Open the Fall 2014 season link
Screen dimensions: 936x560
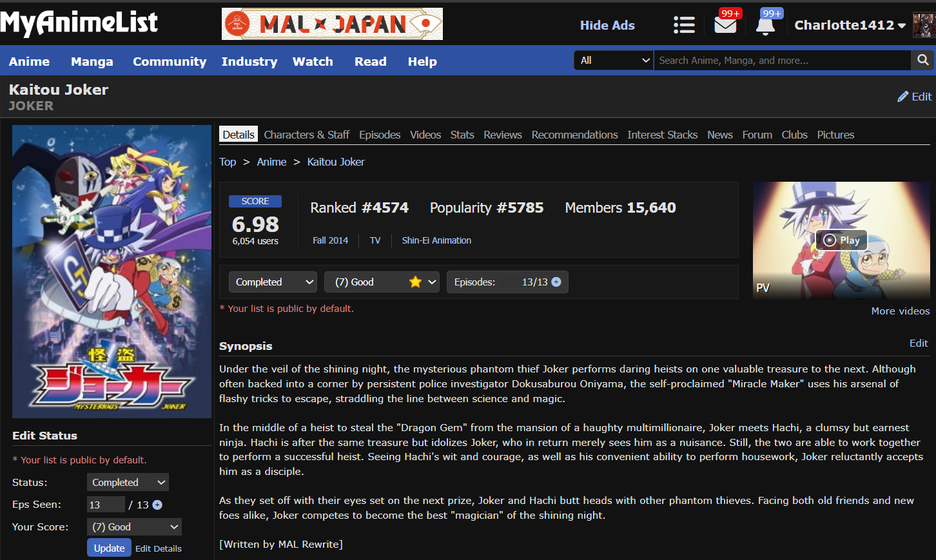point(331,240)
